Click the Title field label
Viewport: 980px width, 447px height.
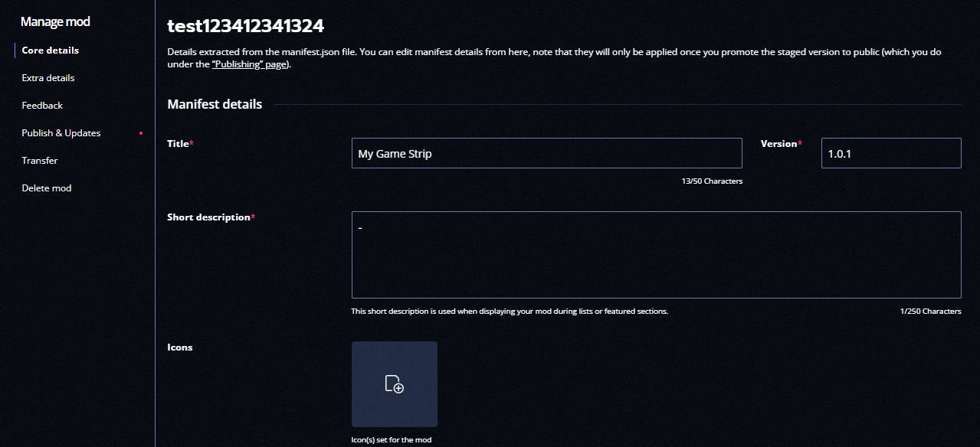(178, 144)
